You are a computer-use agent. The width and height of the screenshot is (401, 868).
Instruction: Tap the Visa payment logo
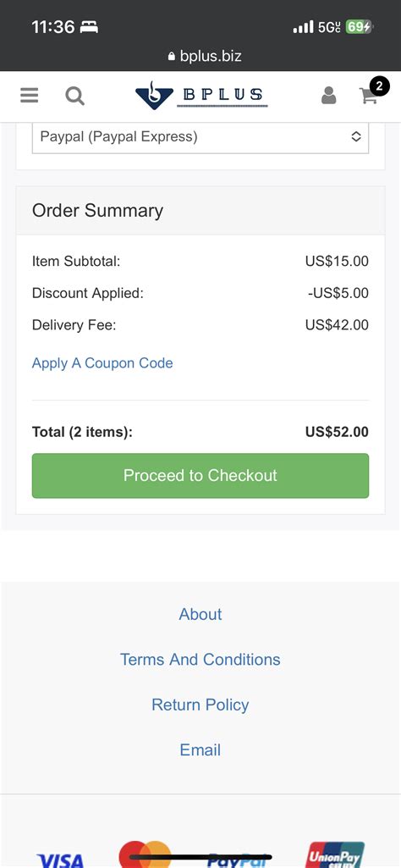tap(60, 859)
